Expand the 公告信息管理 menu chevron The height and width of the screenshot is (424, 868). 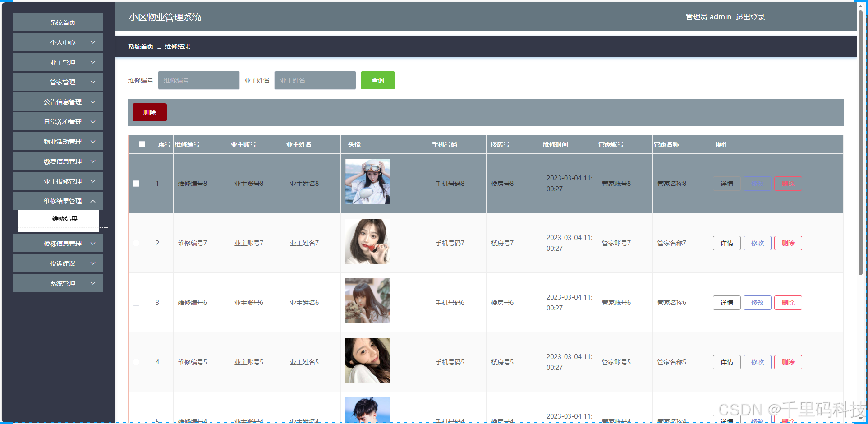[93, 102]
